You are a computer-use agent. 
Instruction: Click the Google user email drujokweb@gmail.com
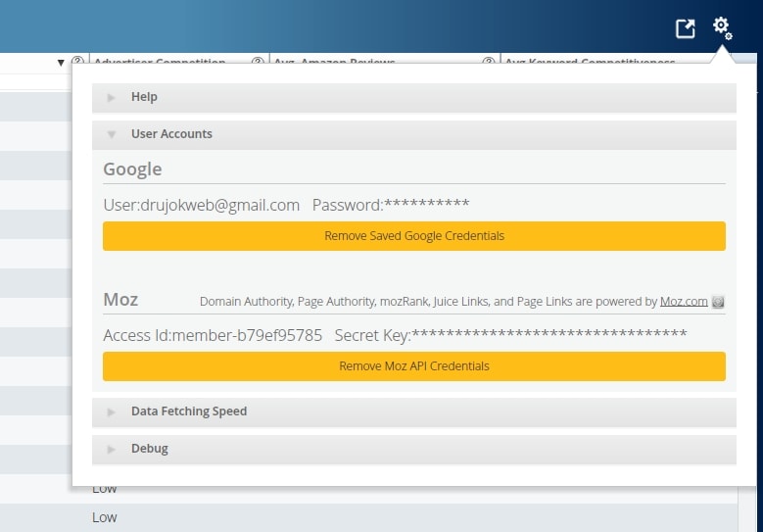point(219,205)
